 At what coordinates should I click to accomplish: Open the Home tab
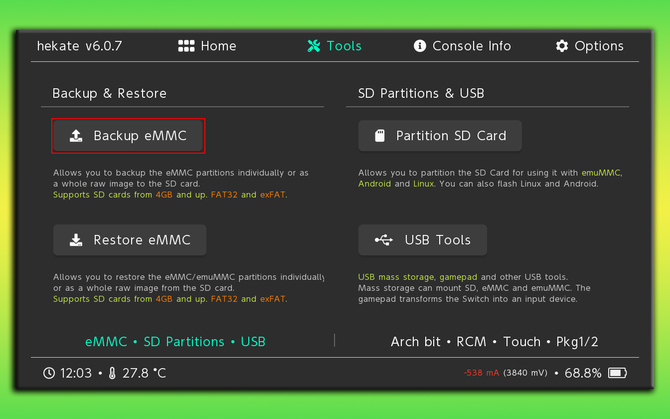click(207, 46)
